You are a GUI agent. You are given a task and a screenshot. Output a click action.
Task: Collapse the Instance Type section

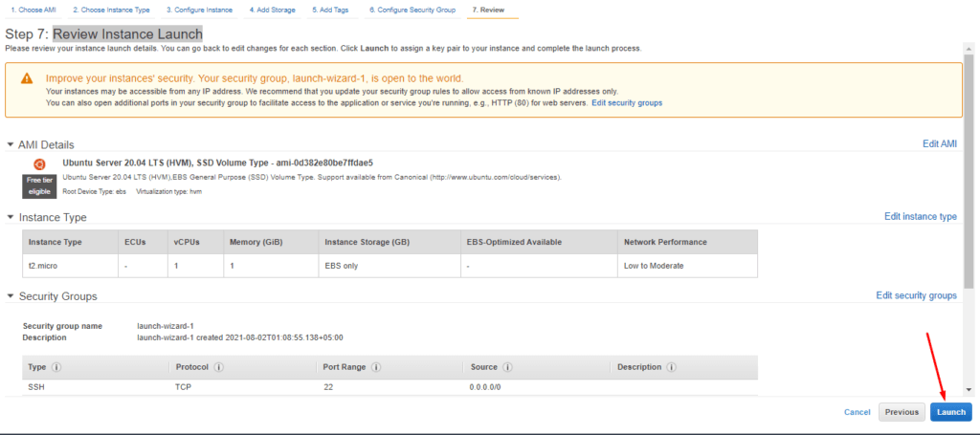10,217
